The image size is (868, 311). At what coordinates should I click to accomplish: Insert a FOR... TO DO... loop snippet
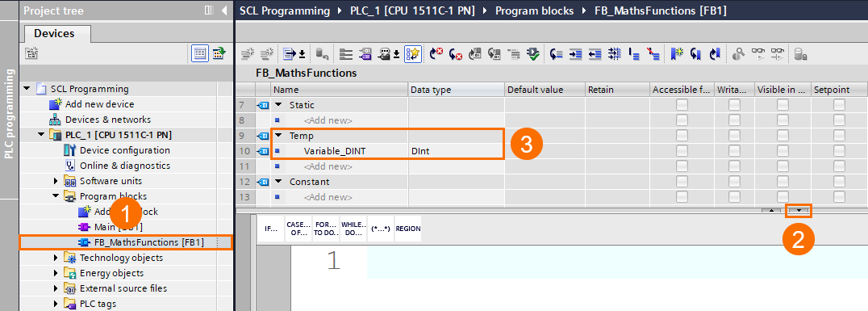tap(326, 229)
